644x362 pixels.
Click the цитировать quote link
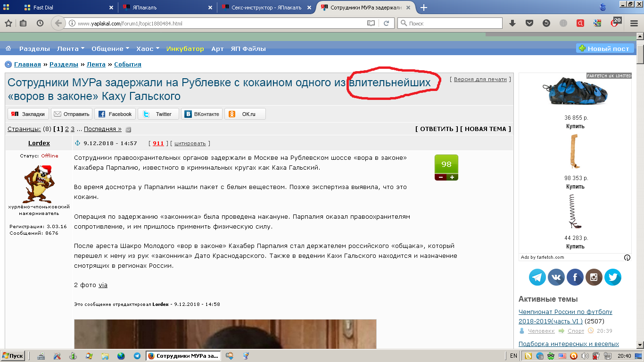(x=190, y=143)
